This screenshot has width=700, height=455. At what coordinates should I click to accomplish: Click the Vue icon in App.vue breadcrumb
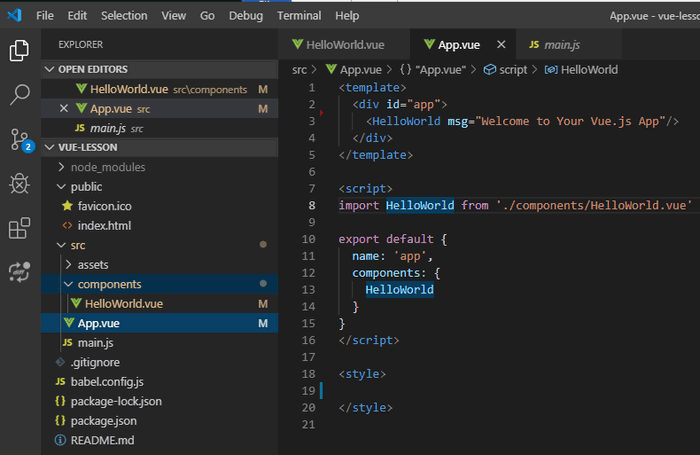tap(331, 69)
